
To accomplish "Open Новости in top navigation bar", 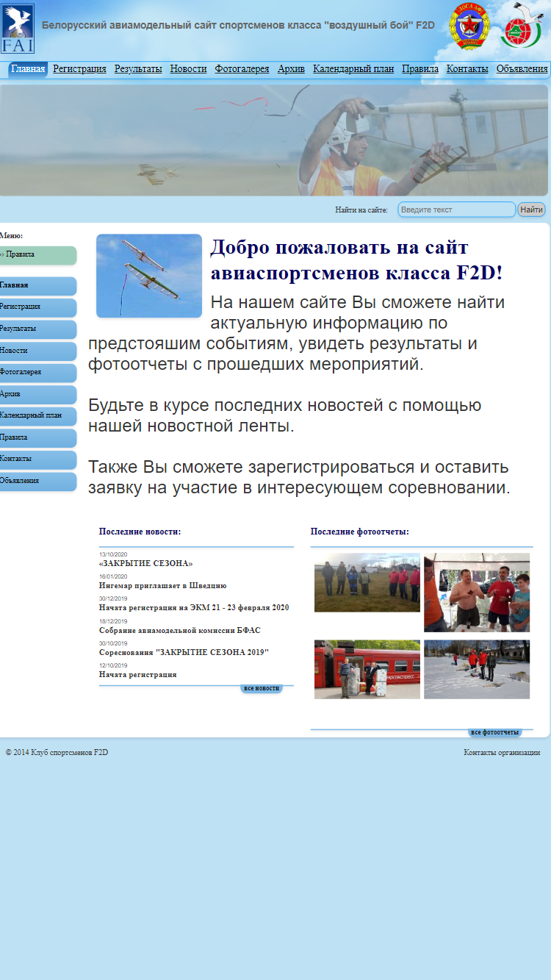I will pyautogui.click(x=188, y=69).
